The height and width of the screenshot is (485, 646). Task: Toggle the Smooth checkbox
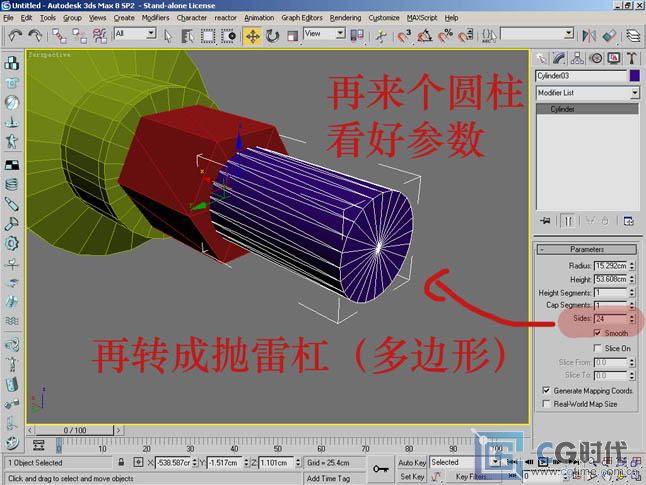click(x=597, y=333)
